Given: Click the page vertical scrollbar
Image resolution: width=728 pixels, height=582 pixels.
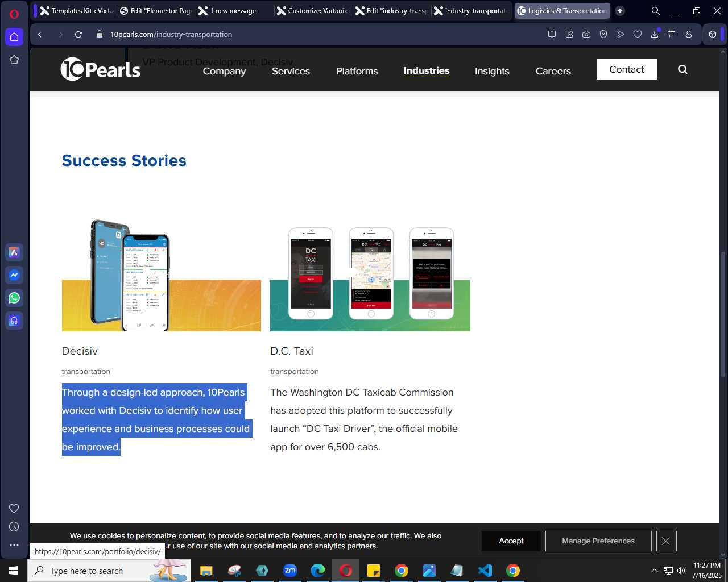Looking at the screenshot, I should [x=723, y=314].
